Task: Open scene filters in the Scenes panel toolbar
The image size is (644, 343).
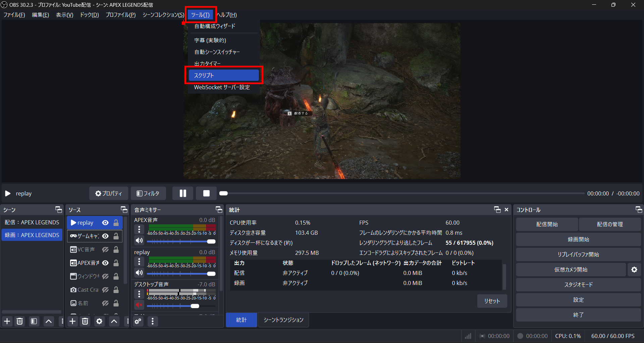Action: [x=34, y=321]
